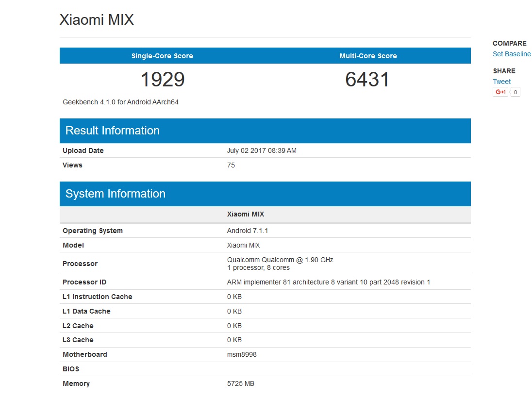The height and width of the screenshot is (399, 532).
Task: Select the L3 Cache 0 KB value
Action: click(x=234, y=340)
